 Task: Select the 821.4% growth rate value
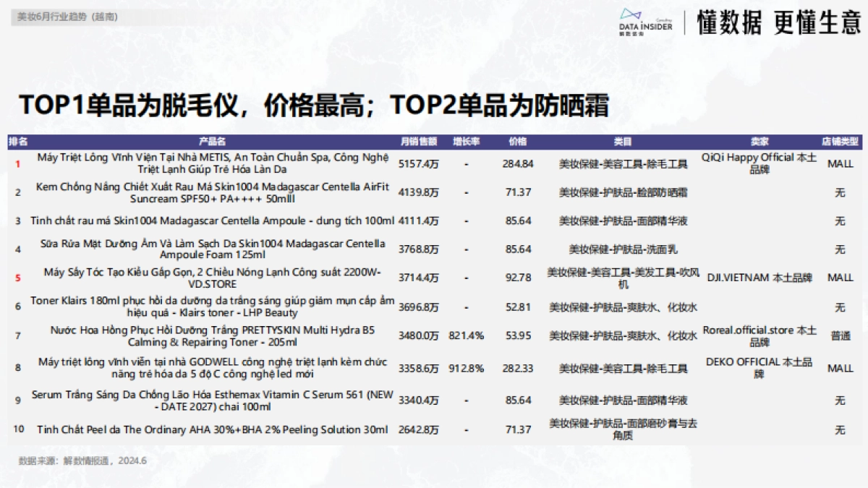click(467, 336)
